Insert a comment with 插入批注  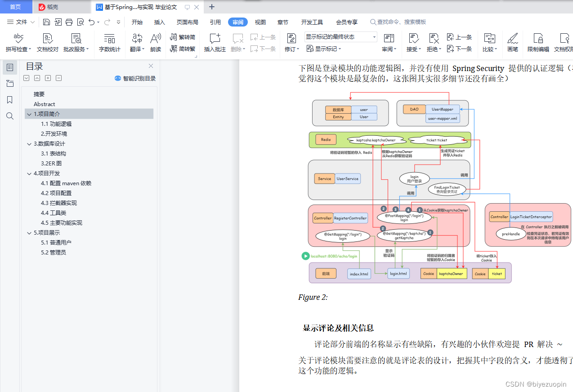(215, 43)
